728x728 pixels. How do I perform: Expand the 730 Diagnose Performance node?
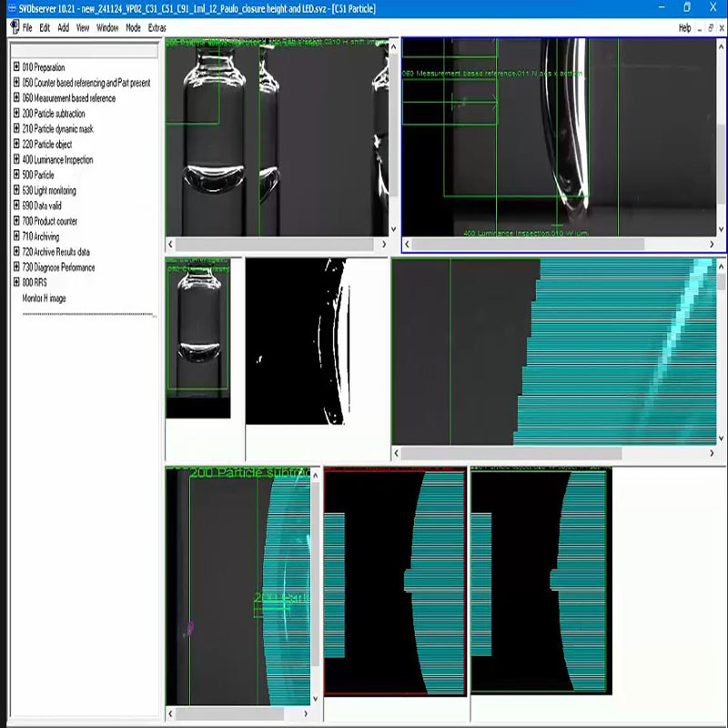(x=16, y=268)
